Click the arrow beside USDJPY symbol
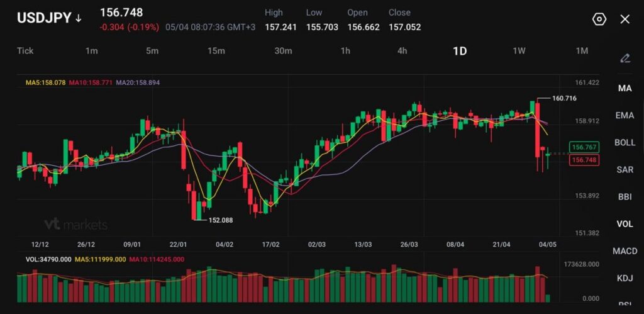644x314 pixels. [x=79, y=18]
